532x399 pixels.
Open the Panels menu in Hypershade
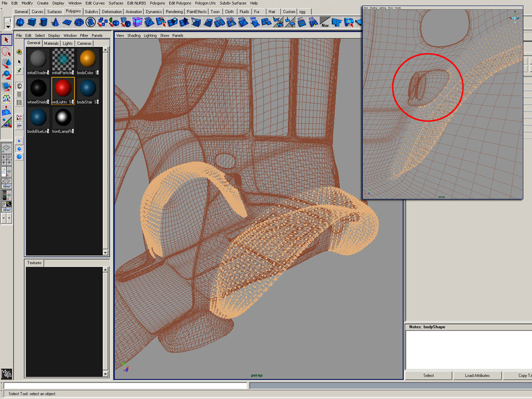pyautogui.click(x=97, y=35)
